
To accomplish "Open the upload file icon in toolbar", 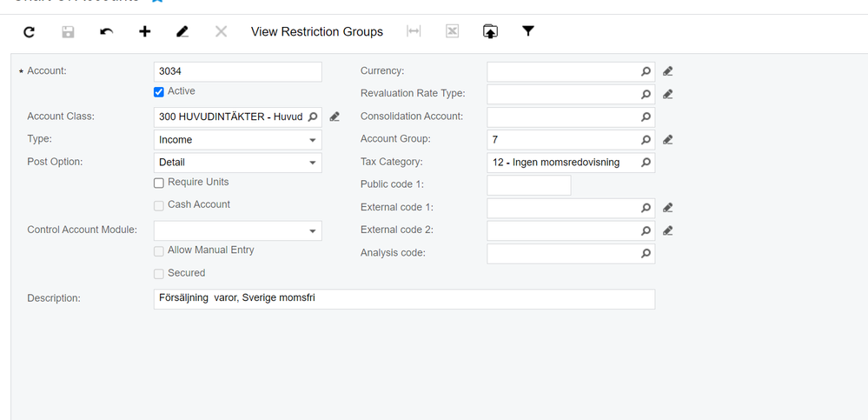I will (490, 31).
